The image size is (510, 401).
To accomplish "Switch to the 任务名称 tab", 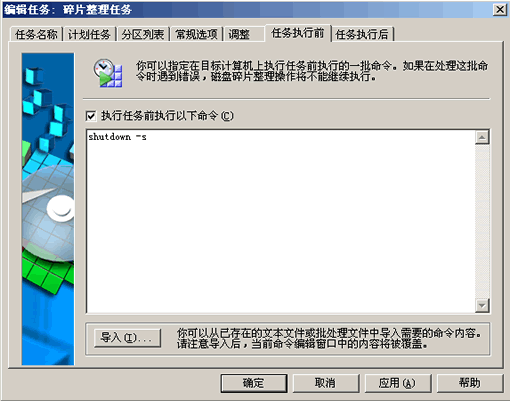I will (x=36, y=34).
